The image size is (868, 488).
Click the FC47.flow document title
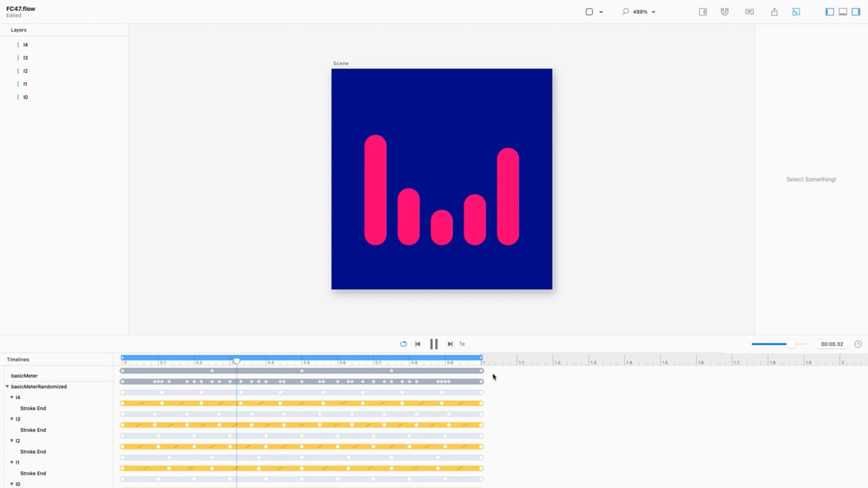click(x=20, y=9)
